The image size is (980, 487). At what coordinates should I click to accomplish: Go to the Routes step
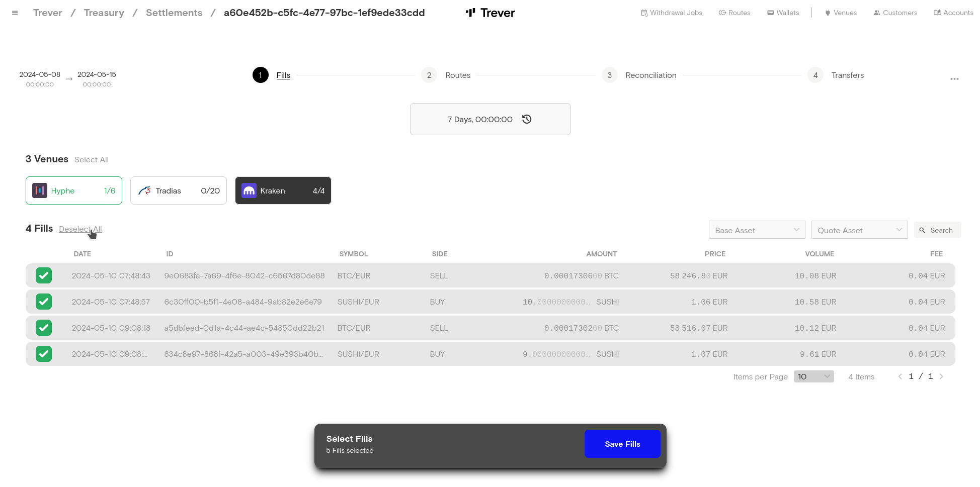point(457,75)
